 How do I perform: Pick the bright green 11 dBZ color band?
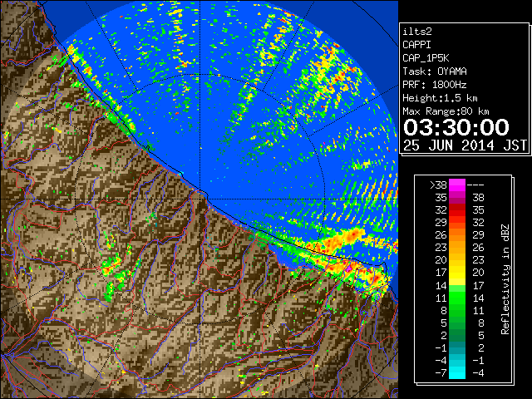point(457,298)
